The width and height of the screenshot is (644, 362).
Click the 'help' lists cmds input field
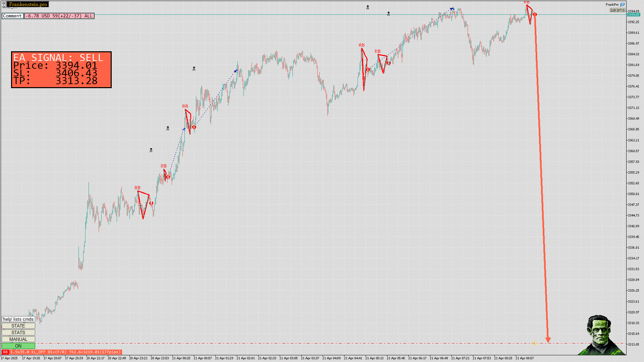[x=18, y=319]
